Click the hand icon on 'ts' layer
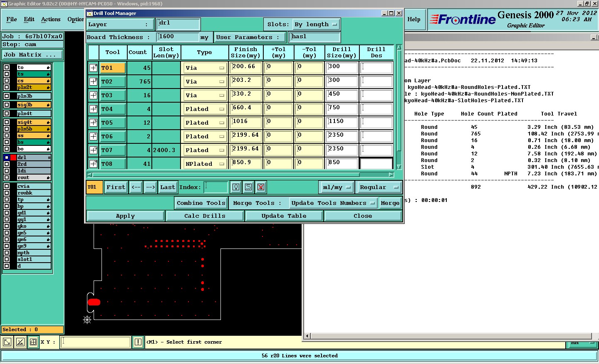This screenshot has height=364, width=599. 48,74
